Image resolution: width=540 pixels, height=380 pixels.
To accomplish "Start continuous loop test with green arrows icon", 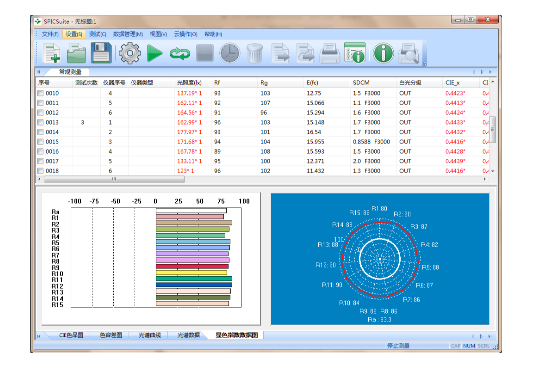I will [180, 53].
